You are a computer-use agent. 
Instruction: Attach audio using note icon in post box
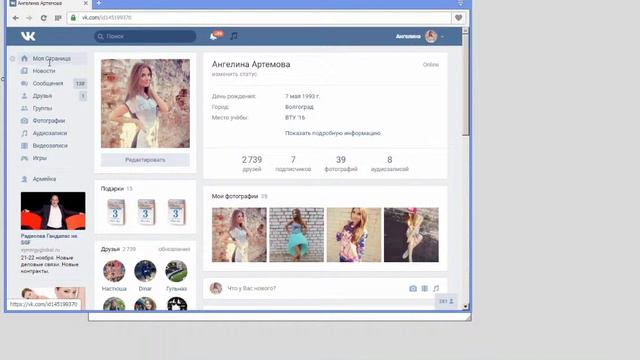pos(436,288)
